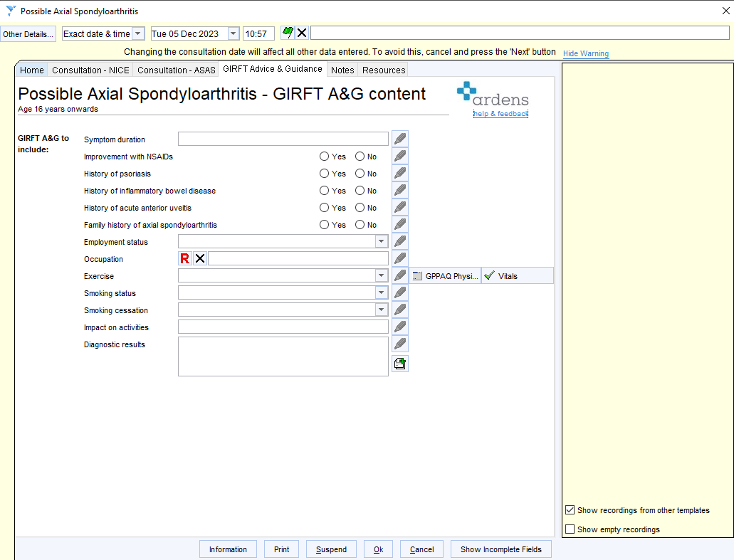
Task: Select No for History of psoriasis
Action: coord(360,174)
